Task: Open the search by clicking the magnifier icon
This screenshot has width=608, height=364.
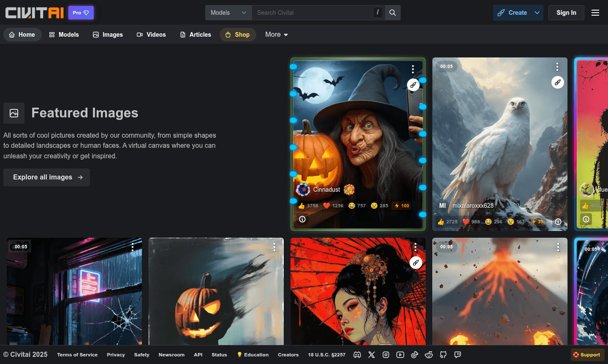Action: (x=392, y=13)
